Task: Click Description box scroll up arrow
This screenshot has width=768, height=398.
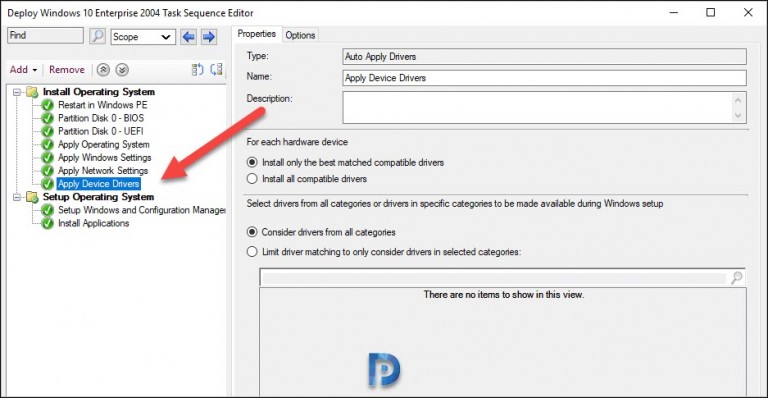Action: click(x=738, y=100)
